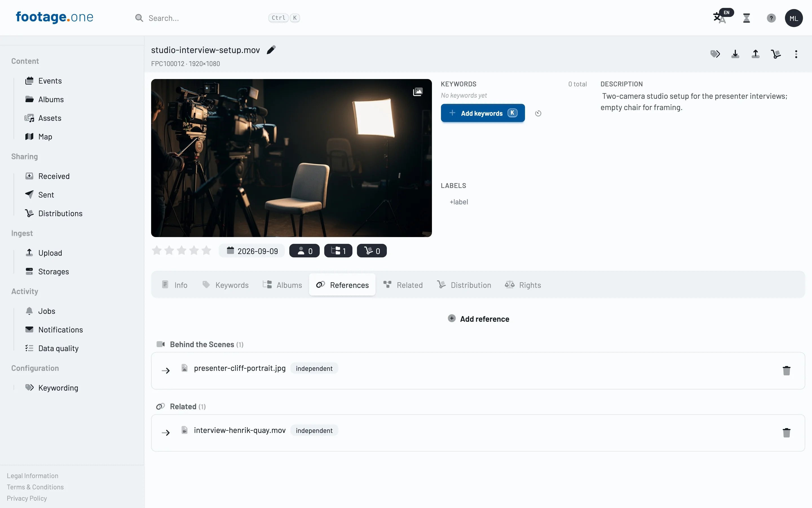Delete the interview-henrik-quay.mov reference
The width and height of the screenshot is (812, 508).
786,432
